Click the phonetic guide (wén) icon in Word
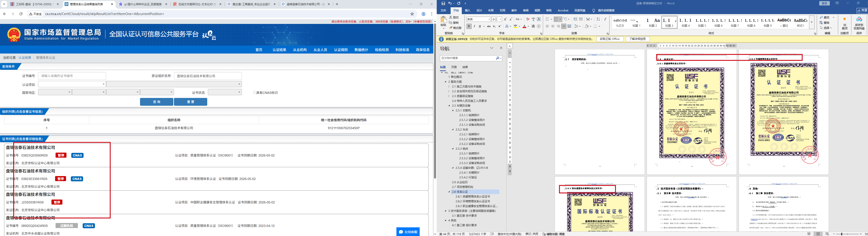868x236 pixels. (x=534, y=19)
